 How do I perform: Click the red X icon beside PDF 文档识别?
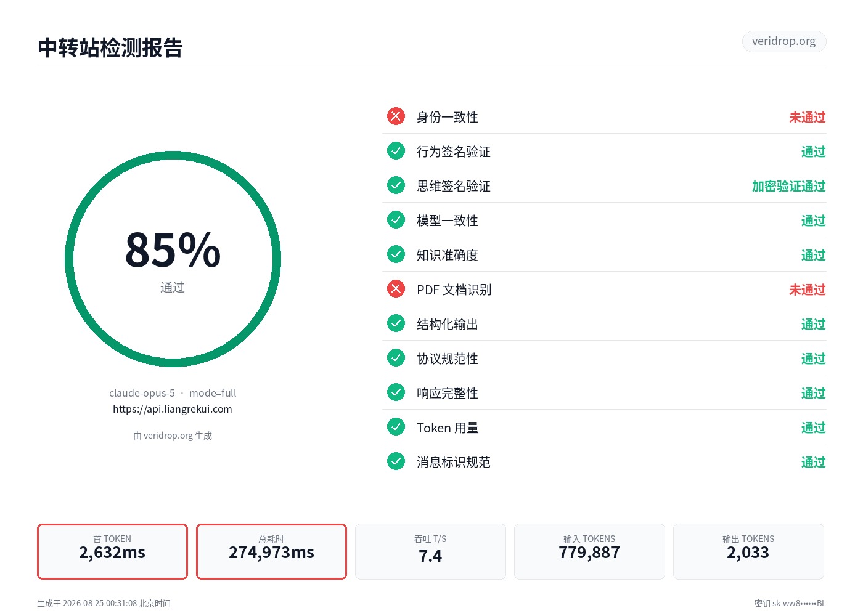click(x=396, y=289)
